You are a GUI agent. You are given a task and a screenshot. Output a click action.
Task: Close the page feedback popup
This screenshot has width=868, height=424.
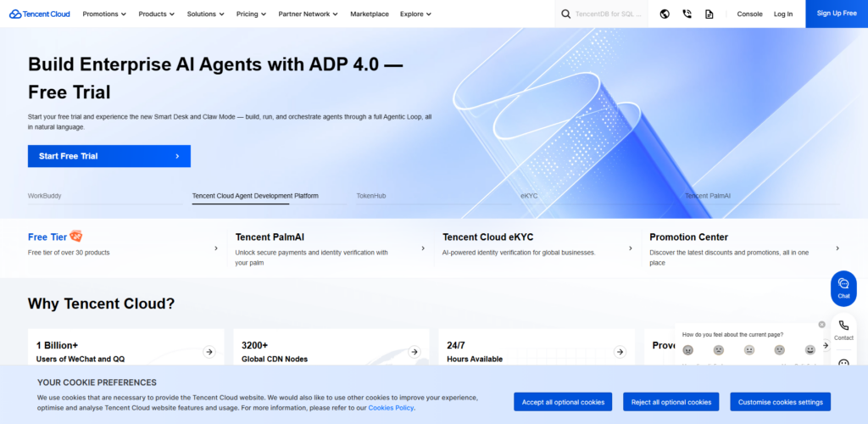coord(821,325)
